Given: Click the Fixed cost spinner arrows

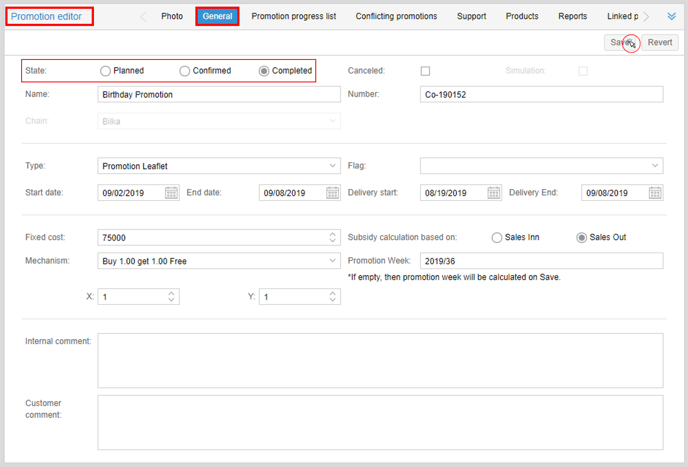Looking at the screenshot, I should [332, 237].
